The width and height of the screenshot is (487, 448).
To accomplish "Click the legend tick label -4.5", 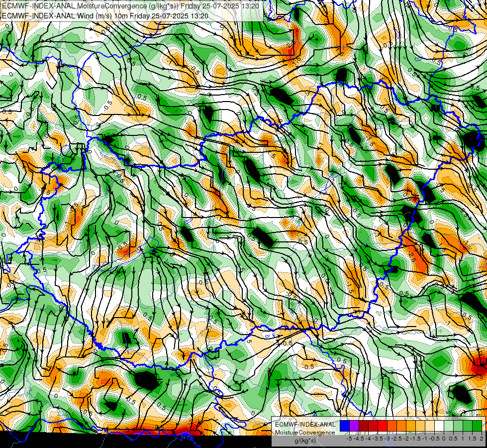I will [x=360, y=439].
